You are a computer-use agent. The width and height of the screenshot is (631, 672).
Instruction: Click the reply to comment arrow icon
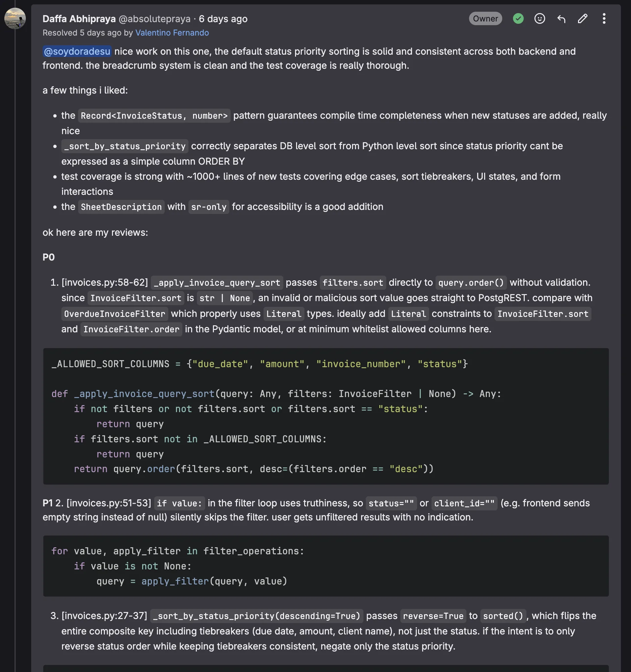[x=561, y=18]
